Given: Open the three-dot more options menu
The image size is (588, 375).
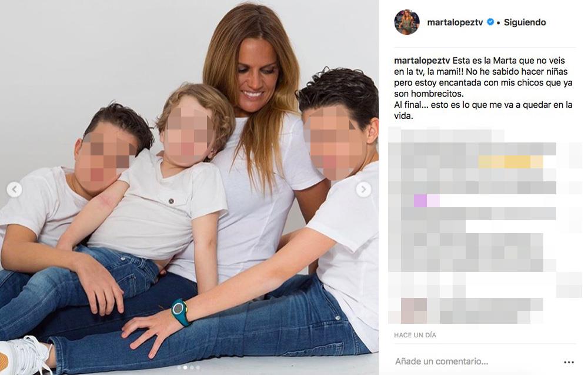Looking at the screenshot, I should pyautogui.click(x=569, y=362).
